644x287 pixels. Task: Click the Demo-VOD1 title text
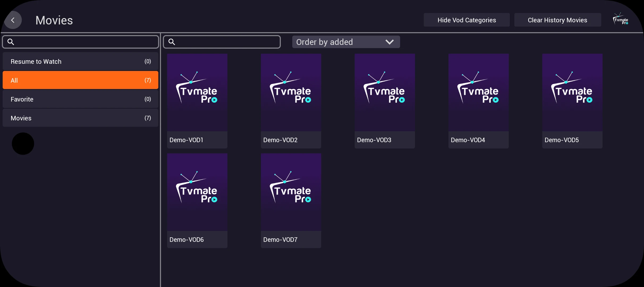point(186,140)
